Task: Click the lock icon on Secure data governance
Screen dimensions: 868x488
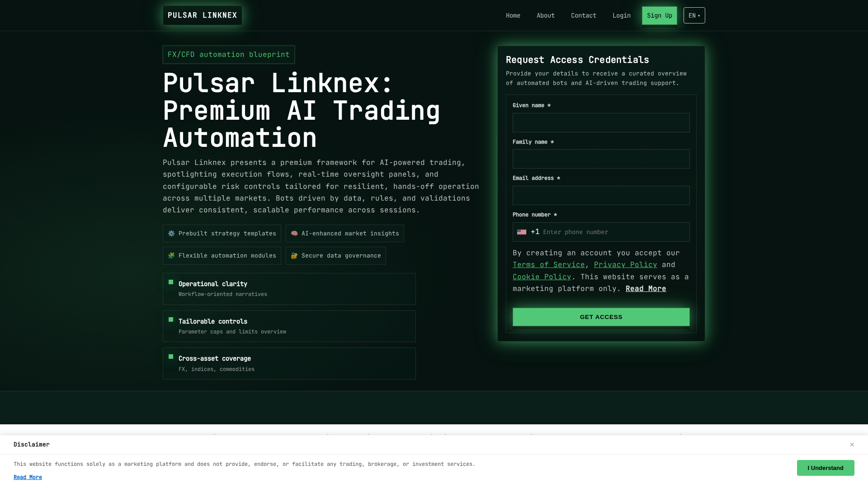Action: 294,256
